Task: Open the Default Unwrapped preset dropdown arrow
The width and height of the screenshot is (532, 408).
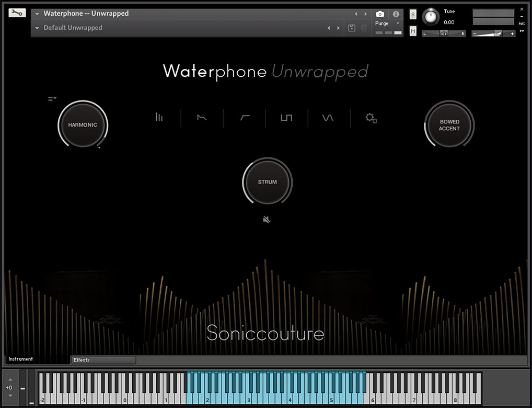Action: pos(37,28)
